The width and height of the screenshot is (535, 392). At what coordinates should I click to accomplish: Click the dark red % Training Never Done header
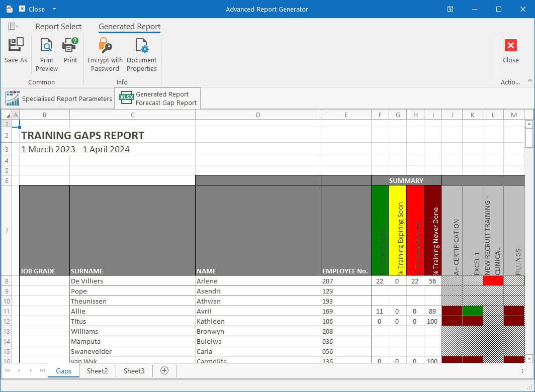(433, 231)
